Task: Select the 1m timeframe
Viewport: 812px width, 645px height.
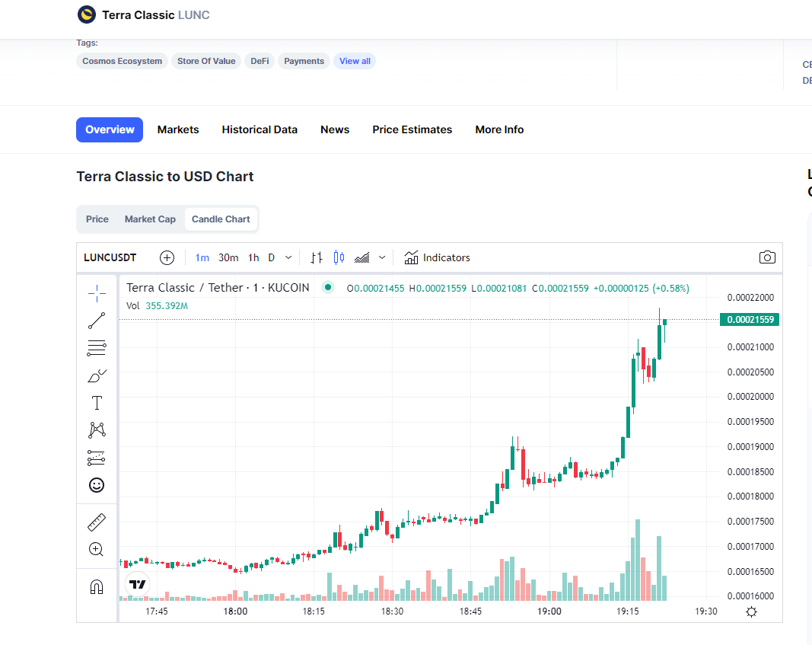Action: click(202, 257)
